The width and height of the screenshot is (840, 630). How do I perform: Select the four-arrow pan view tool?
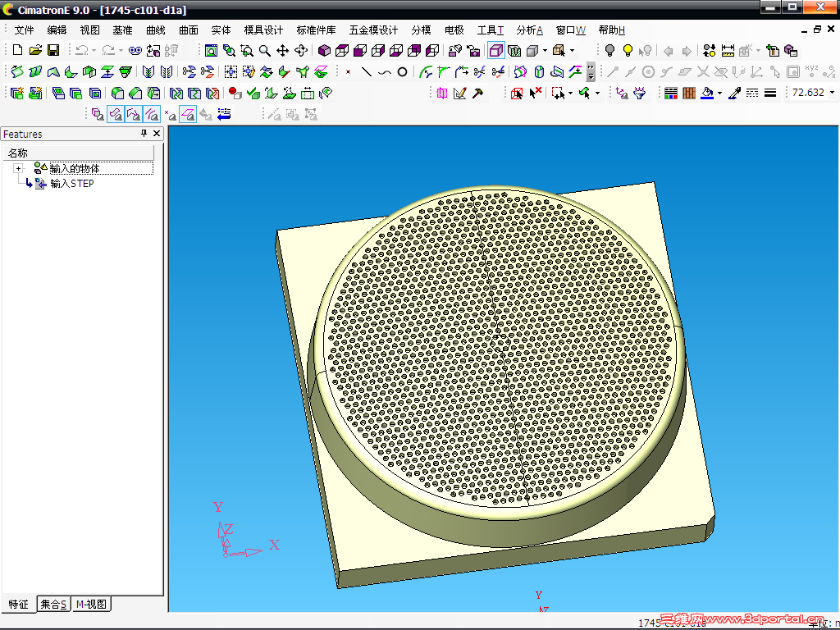point(282,50)
